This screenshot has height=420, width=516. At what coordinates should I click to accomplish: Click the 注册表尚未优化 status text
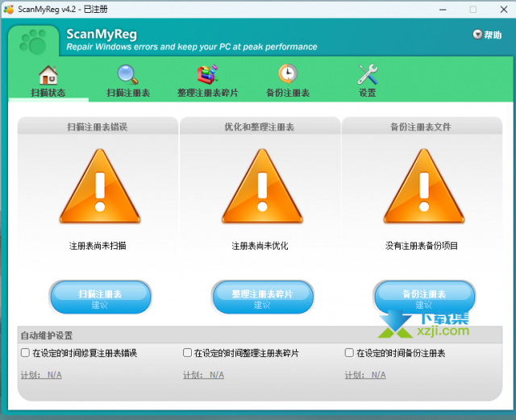260,246
